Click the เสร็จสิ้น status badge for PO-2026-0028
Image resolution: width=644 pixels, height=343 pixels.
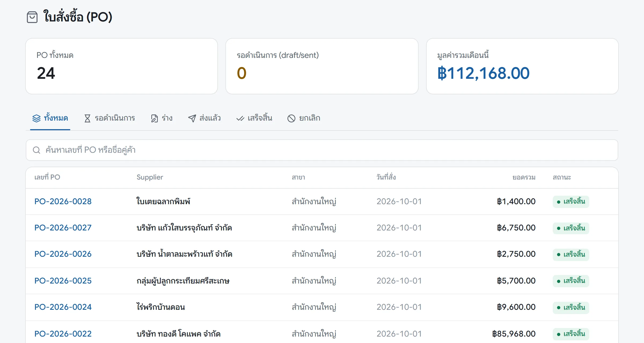click(571, 202)
